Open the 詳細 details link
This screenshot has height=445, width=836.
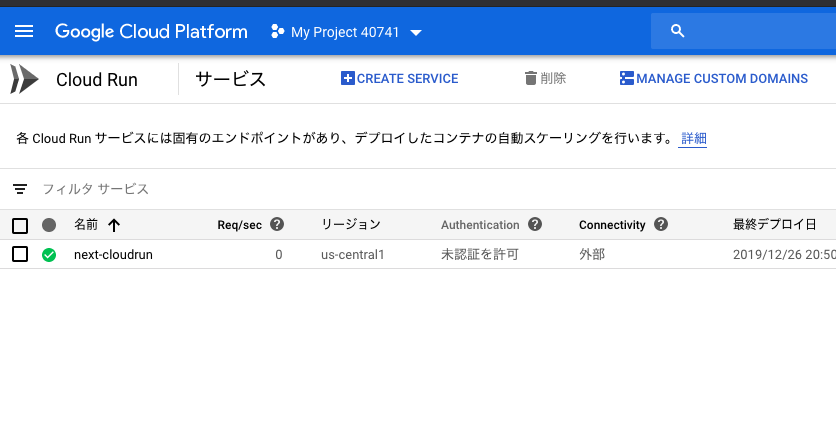[693, 139]
